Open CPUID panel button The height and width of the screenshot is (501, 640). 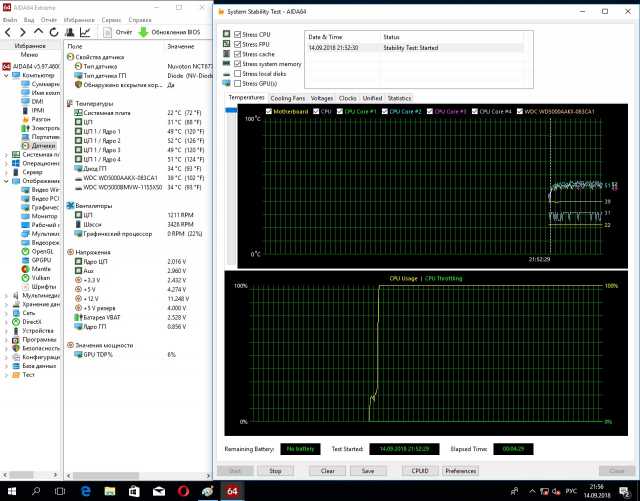pos(420,471)
